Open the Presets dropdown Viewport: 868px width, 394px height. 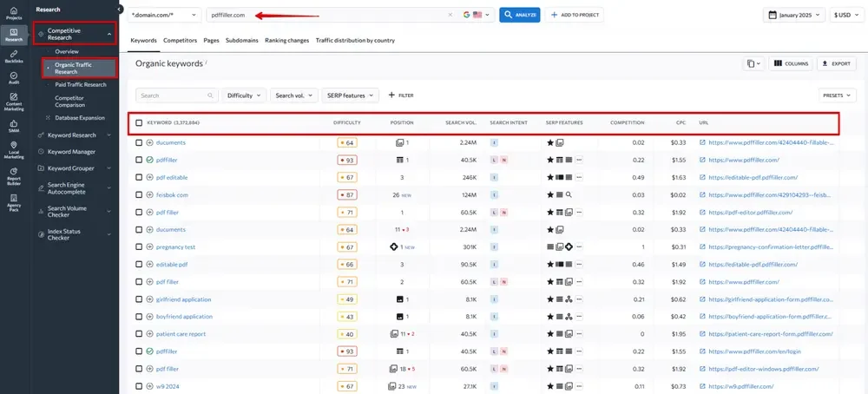(837, 95)
